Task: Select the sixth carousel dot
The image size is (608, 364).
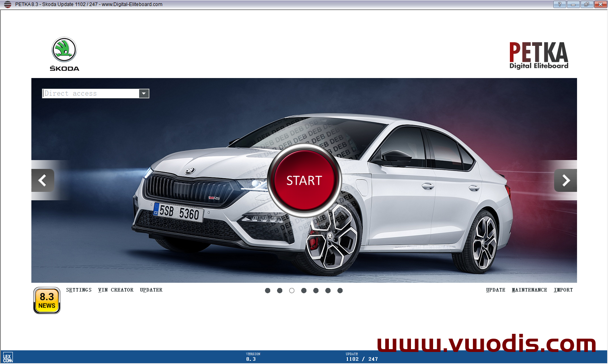Action: pyautogui.click(x=328, y=290)
